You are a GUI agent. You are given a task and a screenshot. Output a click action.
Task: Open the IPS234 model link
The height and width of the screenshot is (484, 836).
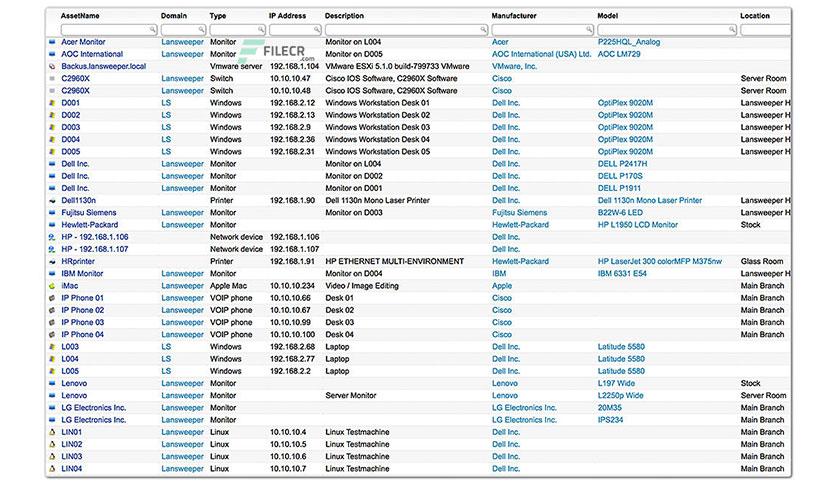610,420
